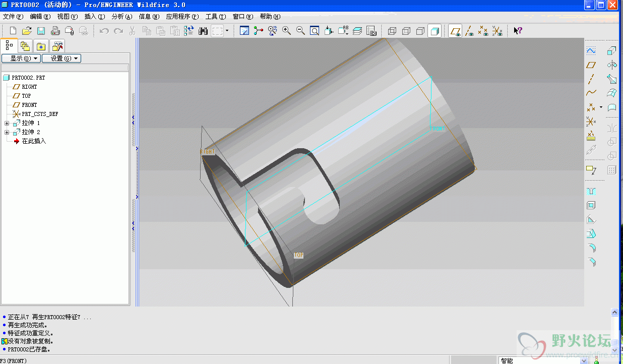Open the 插入 menu
Viewport: 623px width, 364px height.
pyautogui.click(x=95, y=17)
